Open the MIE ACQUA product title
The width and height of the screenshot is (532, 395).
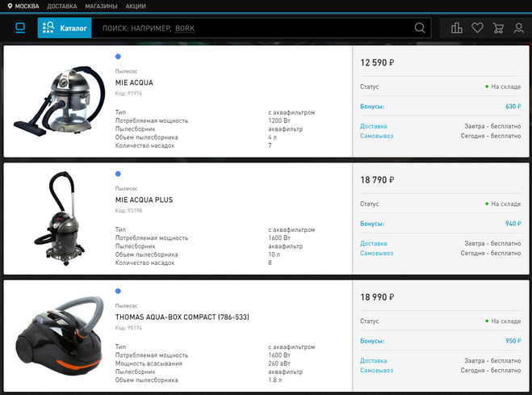pos(134,82)
